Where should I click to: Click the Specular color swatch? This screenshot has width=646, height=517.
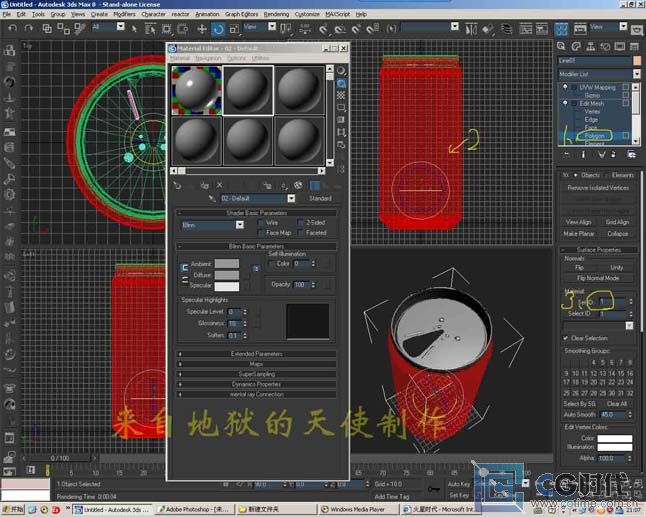click(x=227, y=286)
